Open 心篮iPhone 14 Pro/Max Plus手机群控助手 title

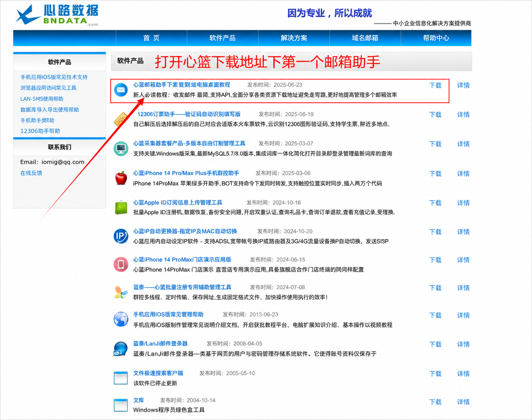[x=186, y=173]
